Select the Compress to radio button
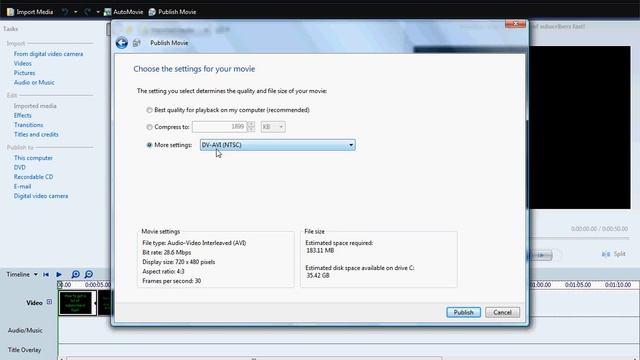The height and width of the screenshot is (360, 640). point(149,127)
